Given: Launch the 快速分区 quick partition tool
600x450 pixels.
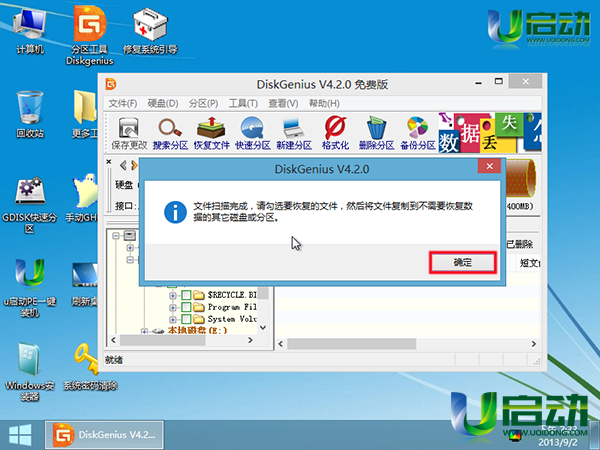Looking at the screenshot, I should pos(253,133).
